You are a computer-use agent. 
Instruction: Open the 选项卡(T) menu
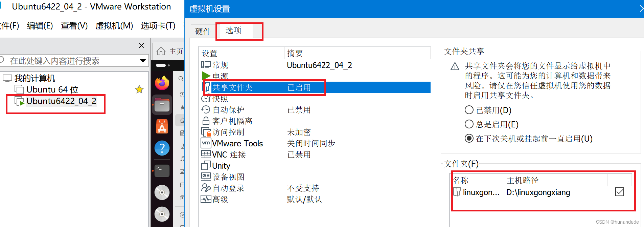158,26
